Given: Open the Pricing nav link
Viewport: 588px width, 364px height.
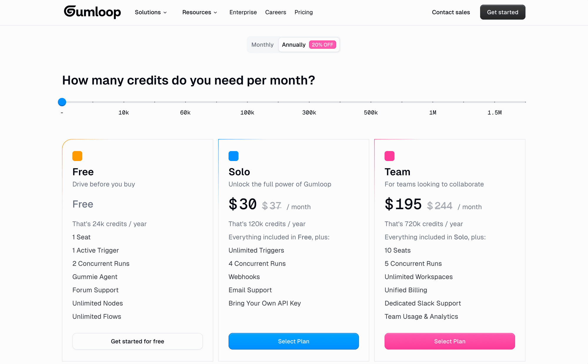Looking at the screenshot, I should [304, 12].
